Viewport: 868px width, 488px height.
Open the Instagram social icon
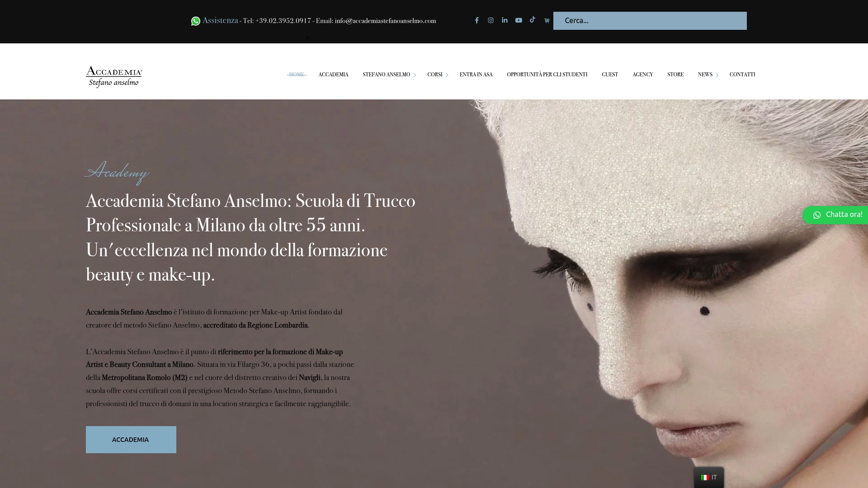pos(491,20)
